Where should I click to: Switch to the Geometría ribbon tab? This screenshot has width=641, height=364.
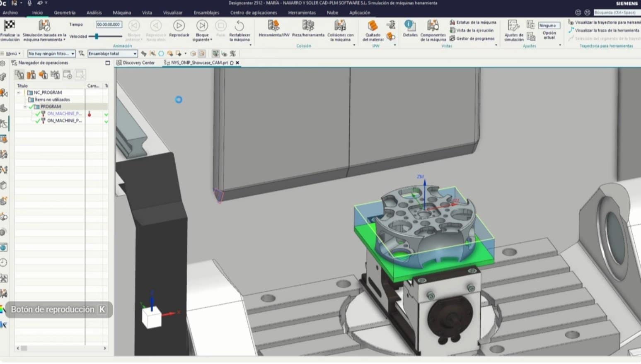click(x=65, y=12)
